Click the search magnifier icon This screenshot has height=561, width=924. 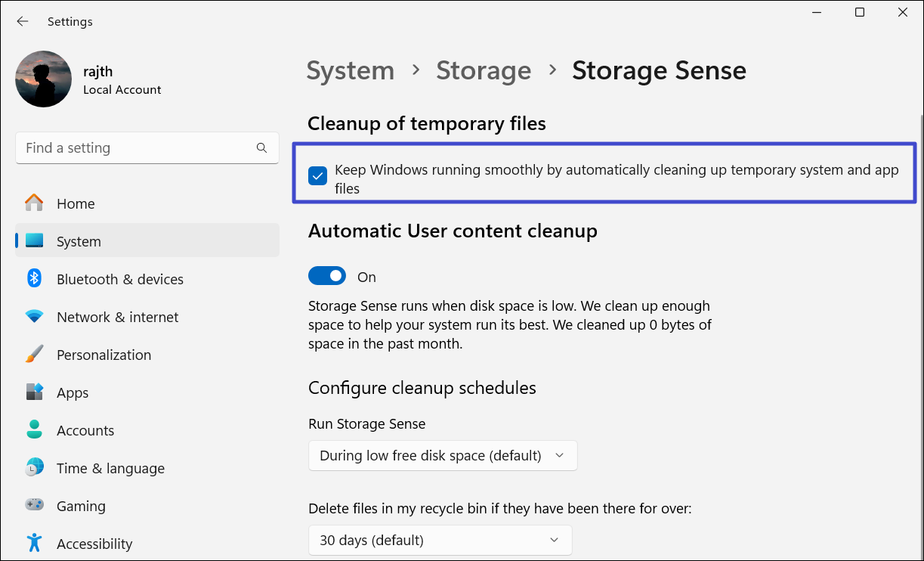pos(261,148)
